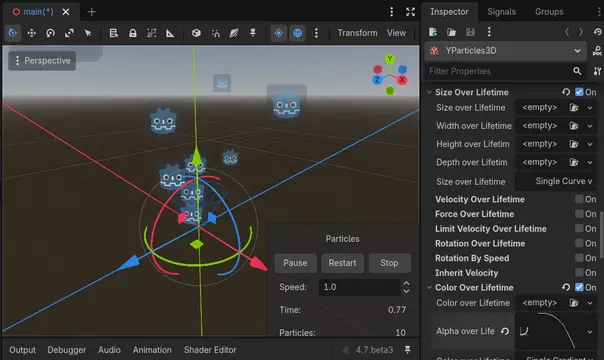Open the property filter options icon

pyautogui.click(x=597, y=71)
